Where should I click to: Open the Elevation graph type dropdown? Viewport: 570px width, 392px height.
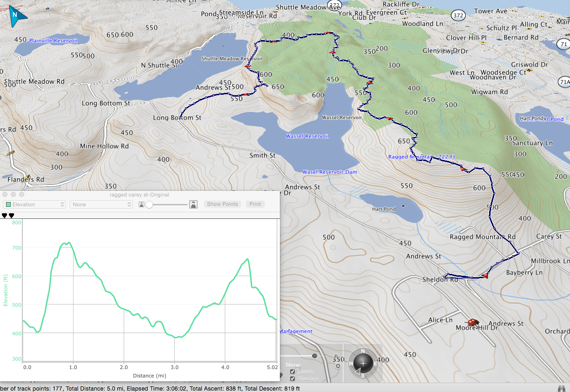[x=35, y=204]
